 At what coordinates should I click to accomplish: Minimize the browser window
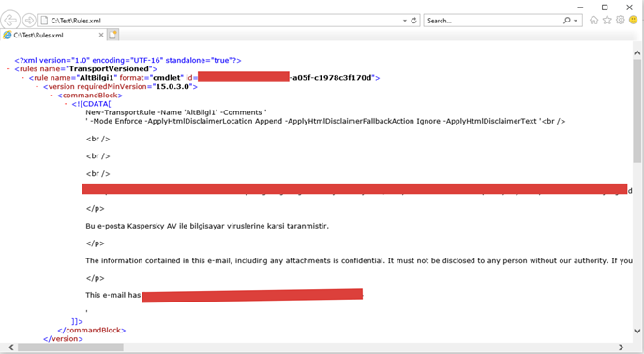click(580, 7)
